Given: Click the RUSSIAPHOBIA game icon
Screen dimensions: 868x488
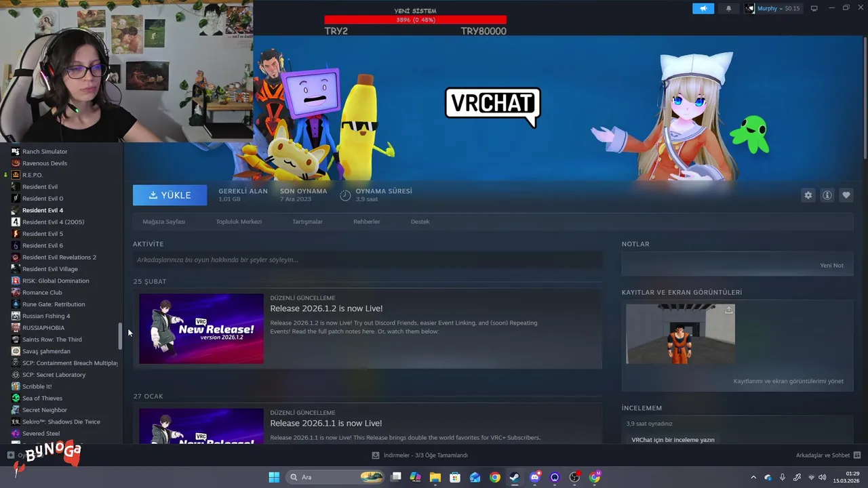Looking at the screenshot, I should pyautogui.click(x=16, y=328).
